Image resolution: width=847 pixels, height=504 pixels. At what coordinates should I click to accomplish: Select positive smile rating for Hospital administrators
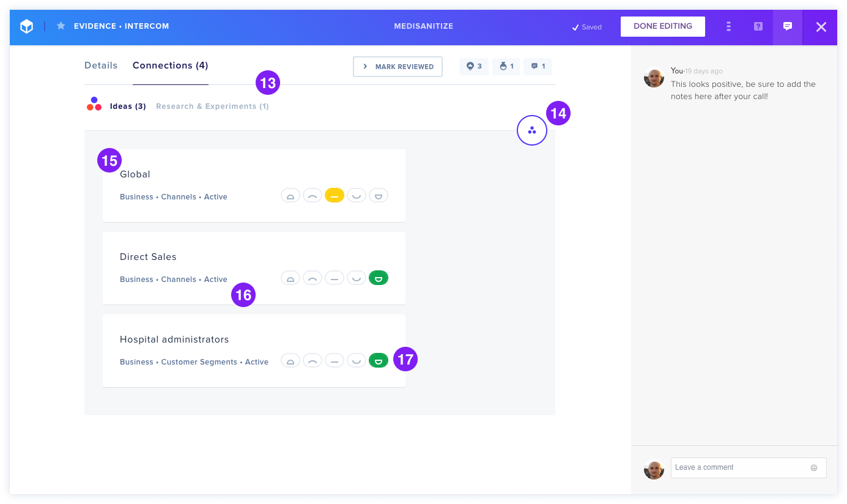[x=357, y=361]
